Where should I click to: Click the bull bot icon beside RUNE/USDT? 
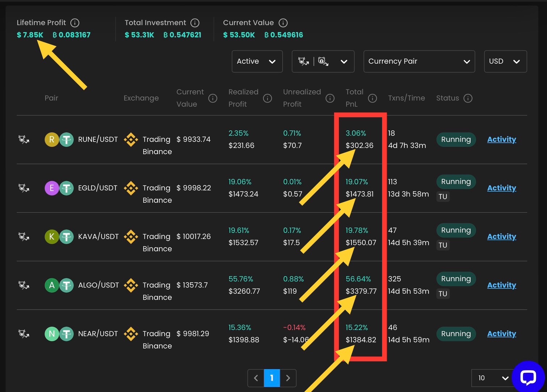pyautogui.click(x=24, y=139)
